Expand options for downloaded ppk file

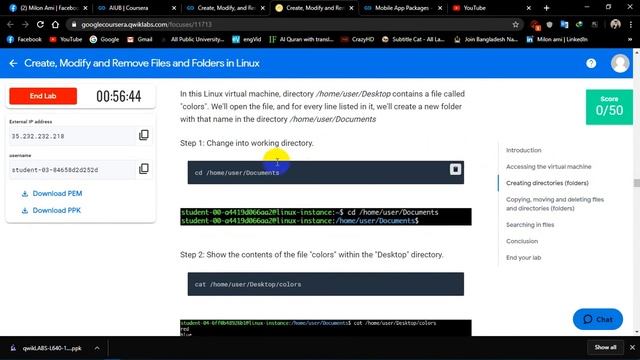(x=97, y=348)
